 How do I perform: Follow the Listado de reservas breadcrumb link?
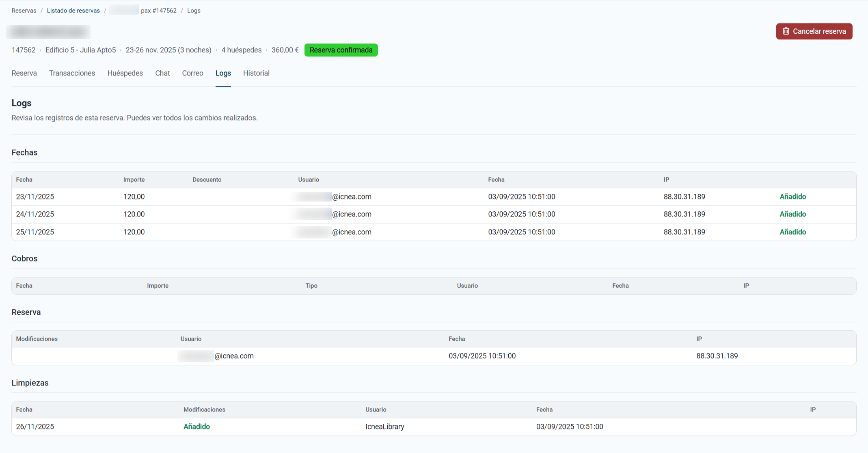click(x=73, y=11)
